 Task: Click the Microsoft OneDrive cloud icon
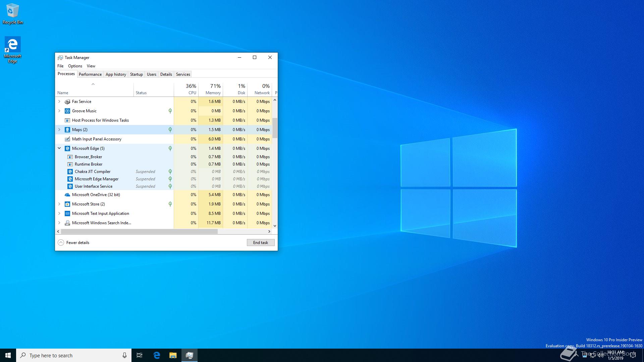coord(67,195)
